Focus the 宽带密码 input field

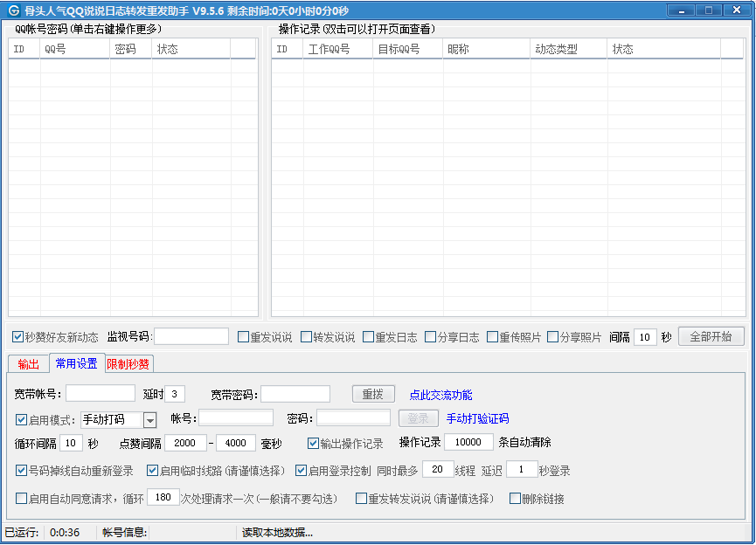coord(295,394)
